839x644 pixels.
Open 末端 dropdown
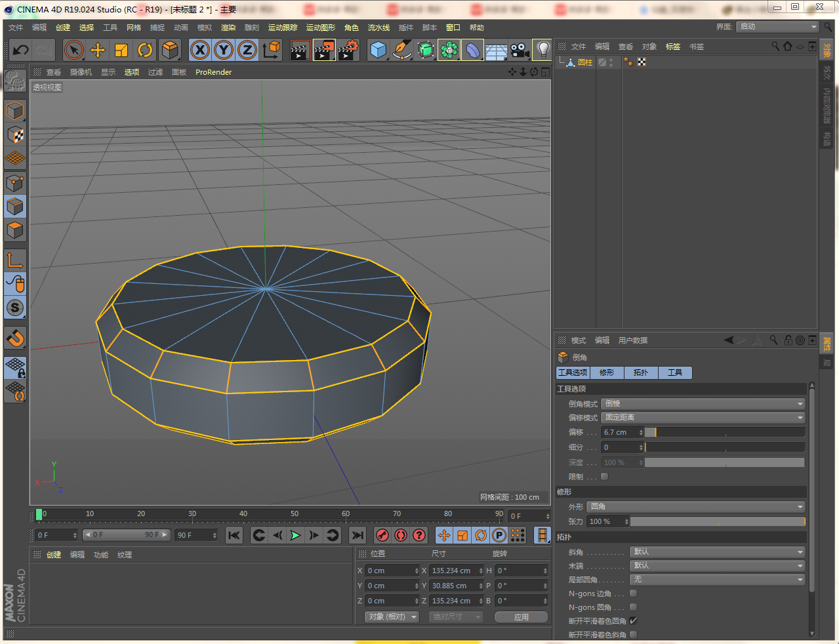tap(718, 566)
